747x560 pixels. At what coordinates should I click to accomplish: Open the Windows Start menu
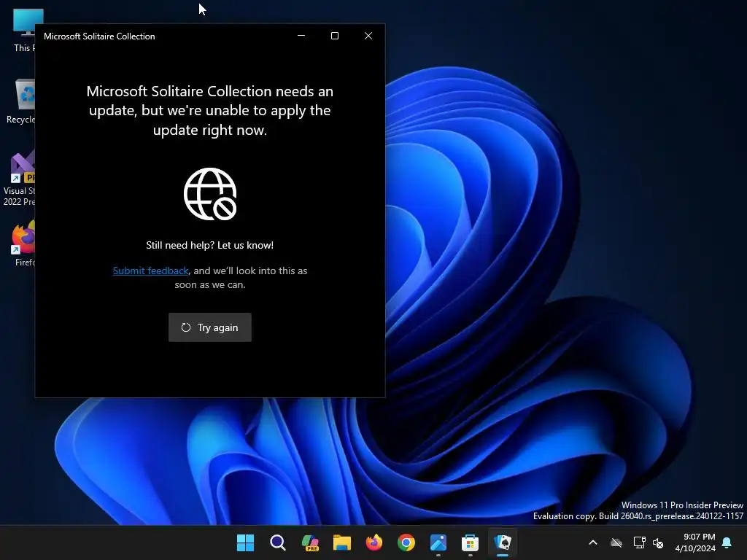click(x=246, y=542)
